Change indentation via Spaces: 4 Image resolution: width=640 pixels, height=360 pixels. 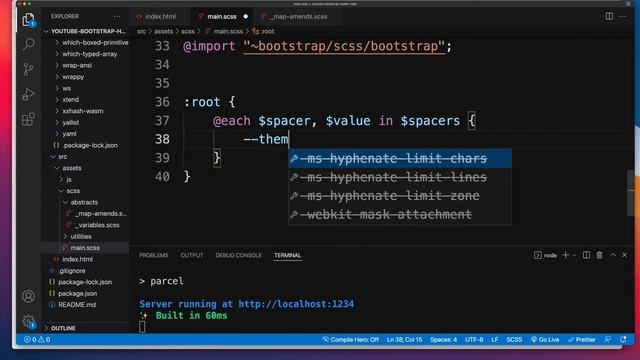(443, 339)
